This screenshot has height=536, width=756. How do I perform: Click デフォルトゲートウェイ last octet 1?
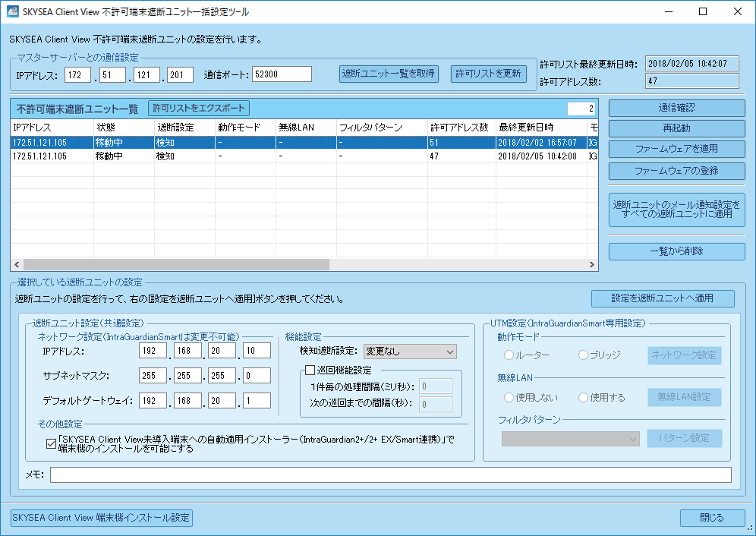point(257,401)
